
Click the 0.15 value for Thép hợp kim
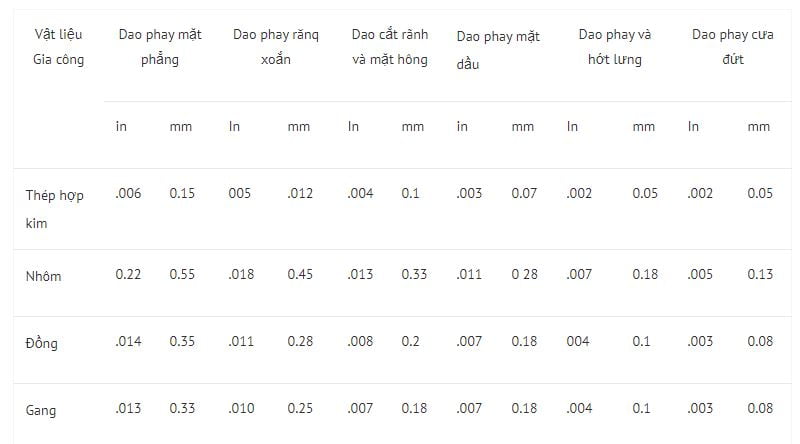pos(181,193)
